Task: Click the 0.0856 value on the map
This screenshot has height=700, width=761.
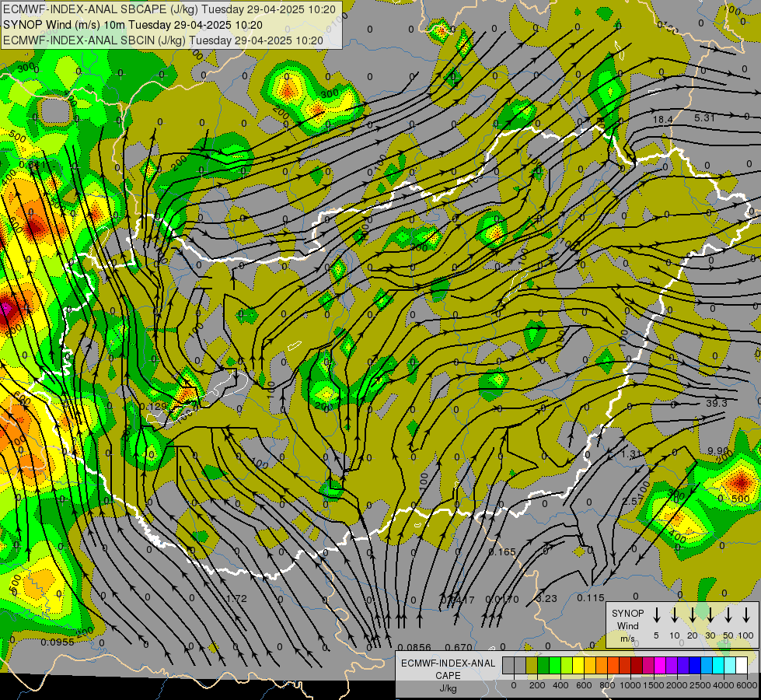Action: click(414, 647)
